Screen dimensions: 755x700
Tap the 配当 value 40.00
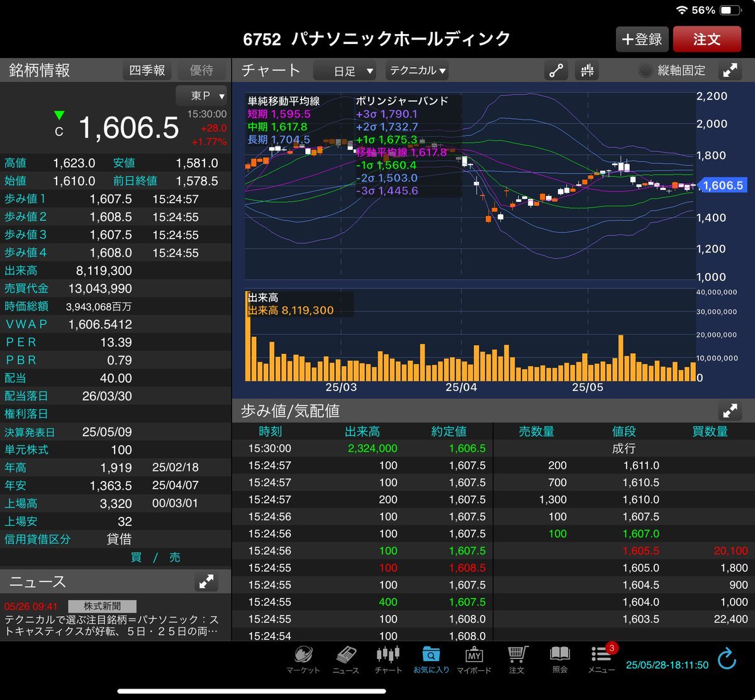pyautogui.click(x=116, y=378)
